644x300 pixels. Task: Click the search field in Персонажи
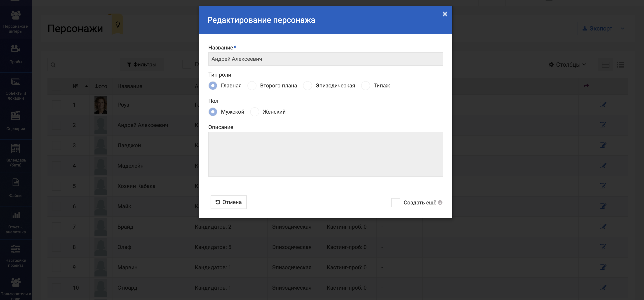click(x=81, y=65)
